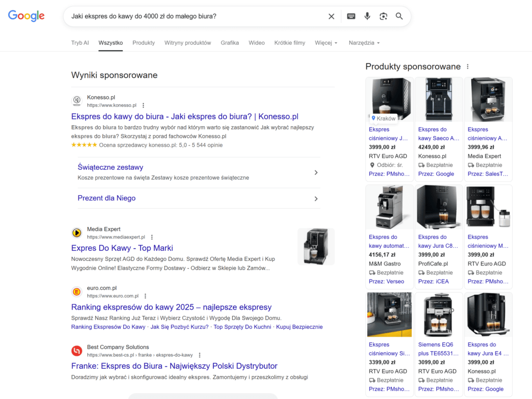The height and width of the screenshot is (399, 532).
Task: Open three-dot menu next to Konesso.pl result
Action: pyautogui.click(x=143, y=105)
